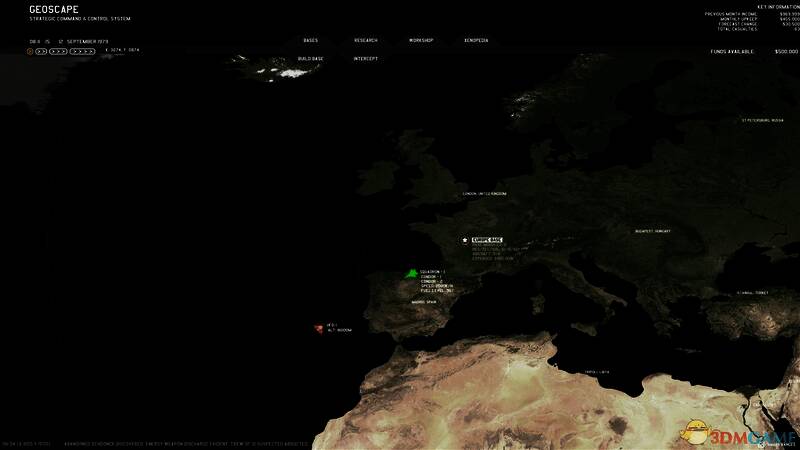Click the Madrid, Spain city marker
The width and height of the screenshot is (800, 450).
(423, 301)
